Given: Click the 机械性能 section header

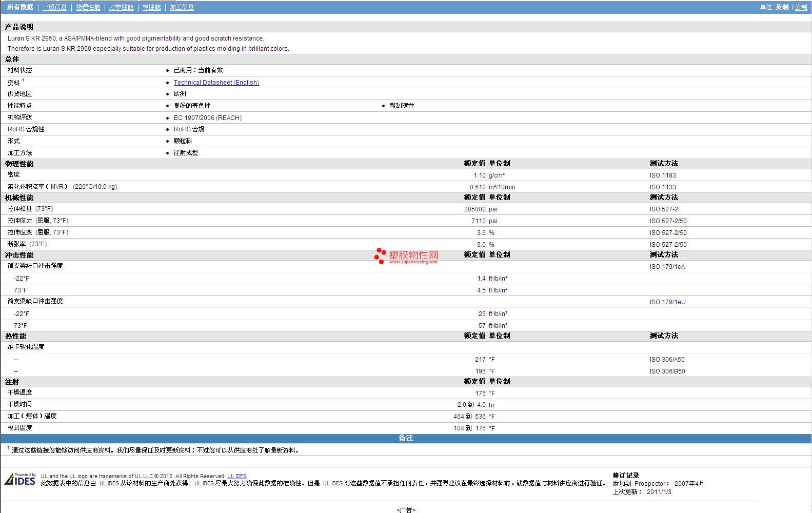Looking at the screenshot, I should coord(19,198).
